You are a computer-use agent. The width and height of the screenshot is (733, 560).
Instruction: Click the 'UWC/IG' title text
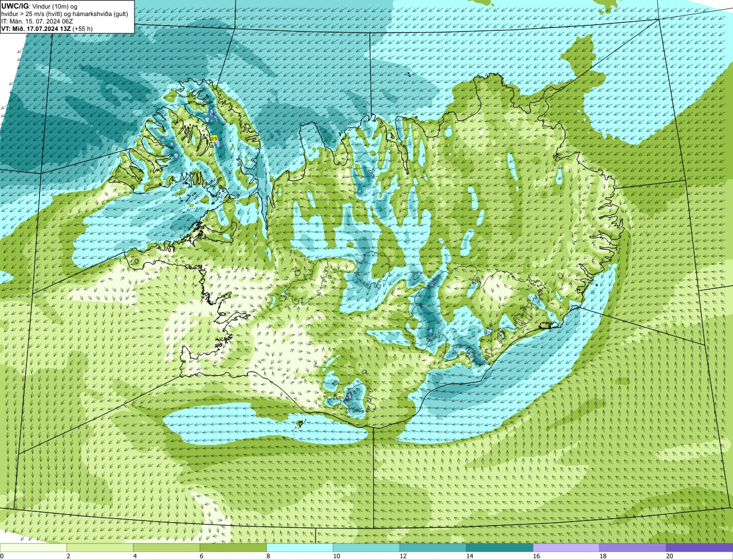coord(15,6)
